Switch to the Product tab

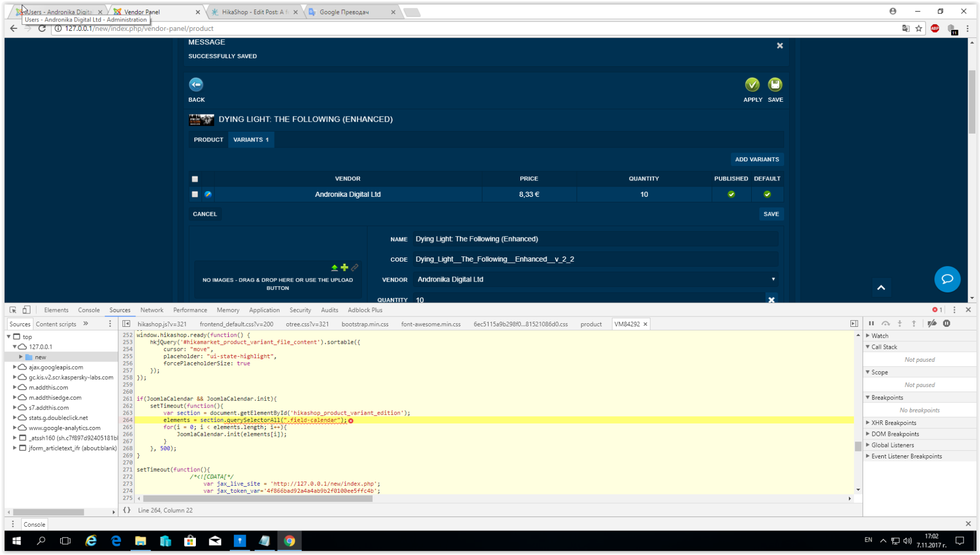point(208,140)
